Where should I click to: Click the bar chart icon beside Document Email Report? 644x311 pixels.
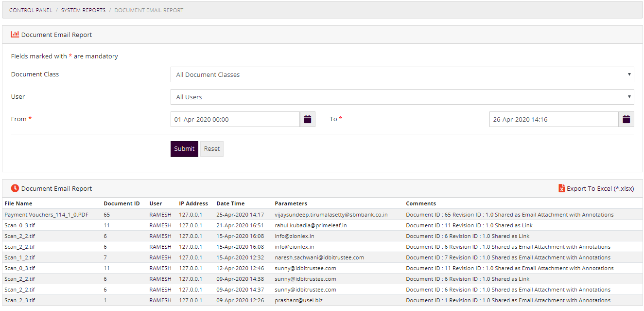pos(15,34)
